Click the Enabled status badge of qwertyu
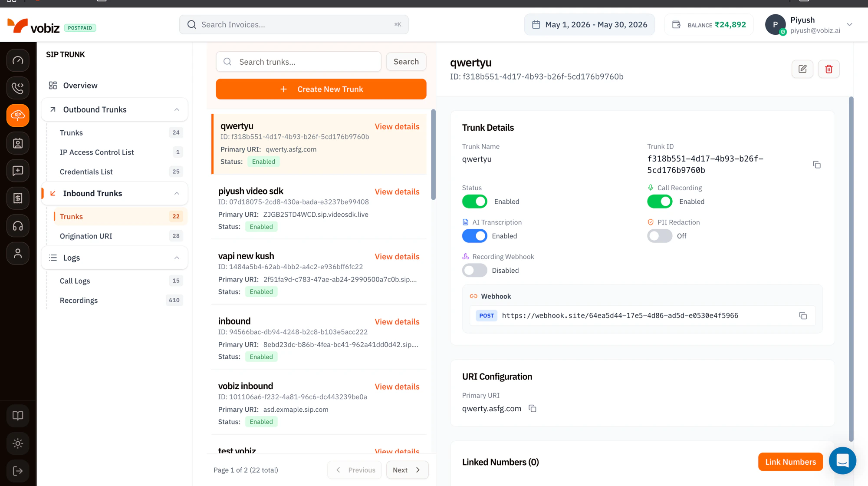Image resolution: width=868 pixels, height=486 pixels. click(x=263, y=162)
